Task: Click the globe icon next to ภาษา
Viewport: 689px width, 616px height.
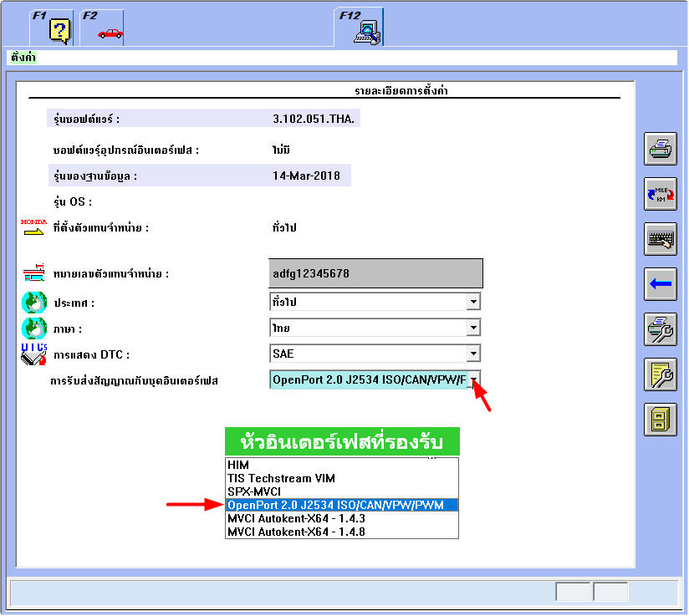Action: pyautogui.click(x=33, y=328)
